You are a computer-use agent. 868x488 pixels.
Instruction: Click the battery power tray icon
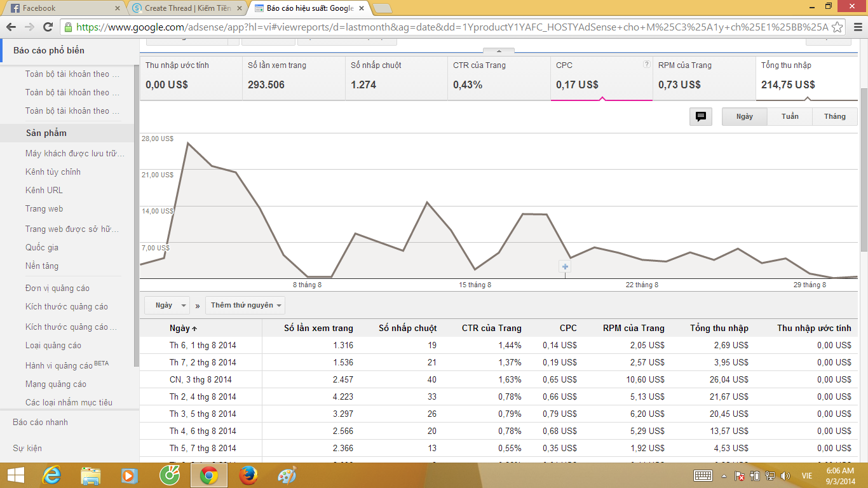(755, 475)
